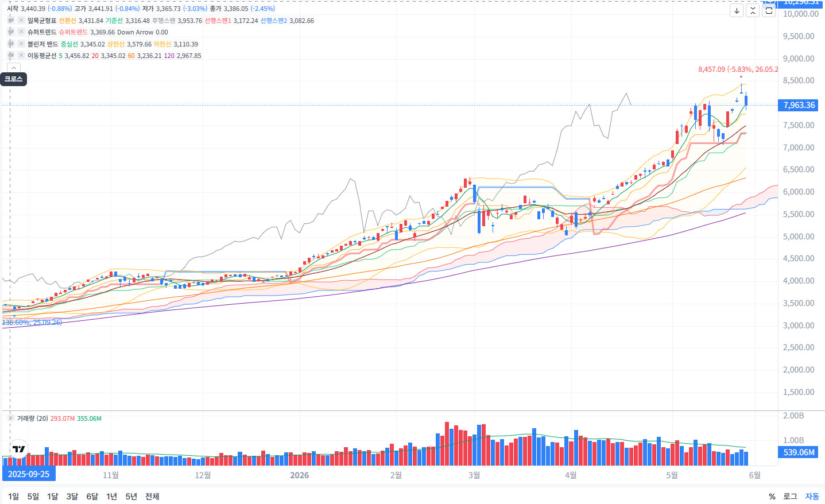
Task: Remove the 슈퍼트렌드 indicator
Action: click(x=21, y=32)
